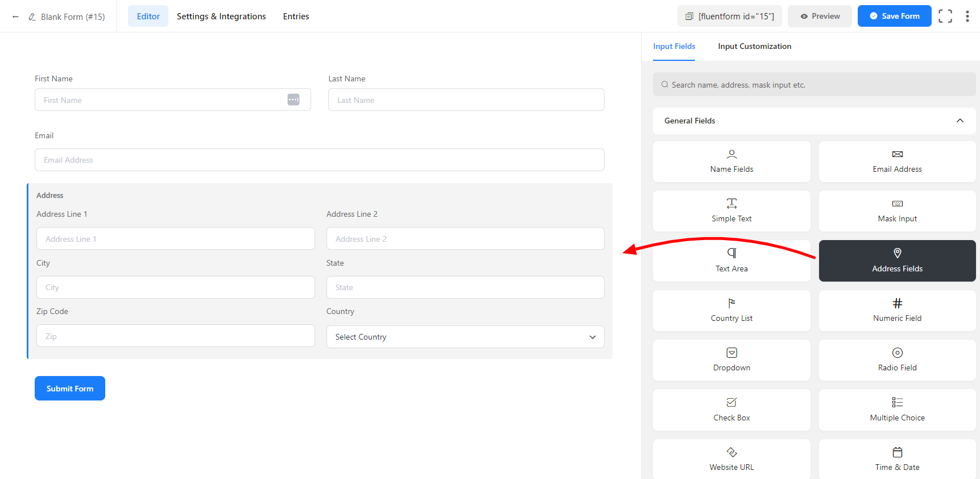Click the field search box
The width and height of the screenshot is (980, 479).
point(813,85)
